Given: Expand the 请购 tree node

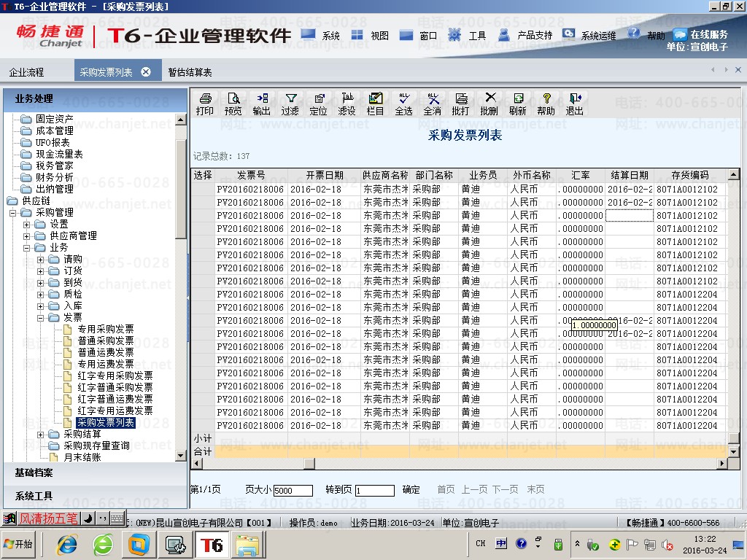Looking at the screenshot, I should tap(41, 259).
